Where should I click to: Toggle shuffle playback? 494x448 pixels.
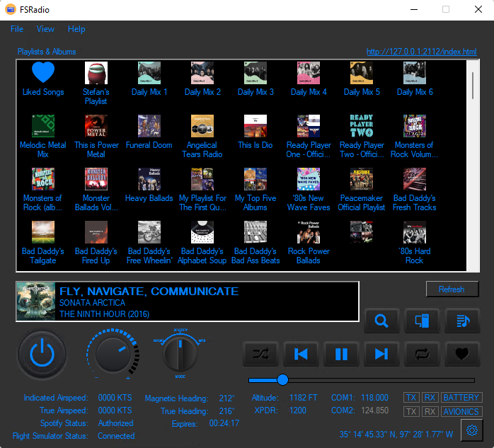pyautogui.click(x=260, y=354)
